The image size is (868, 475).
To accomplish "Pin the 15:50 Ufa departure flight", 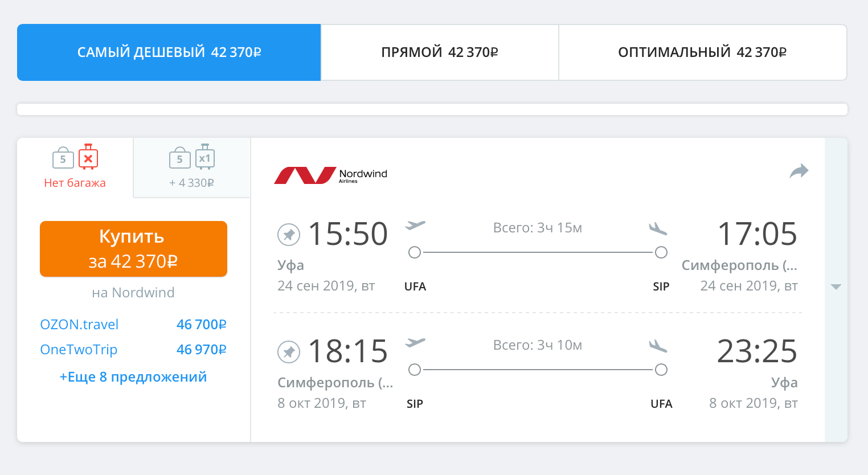I will 289,235.
